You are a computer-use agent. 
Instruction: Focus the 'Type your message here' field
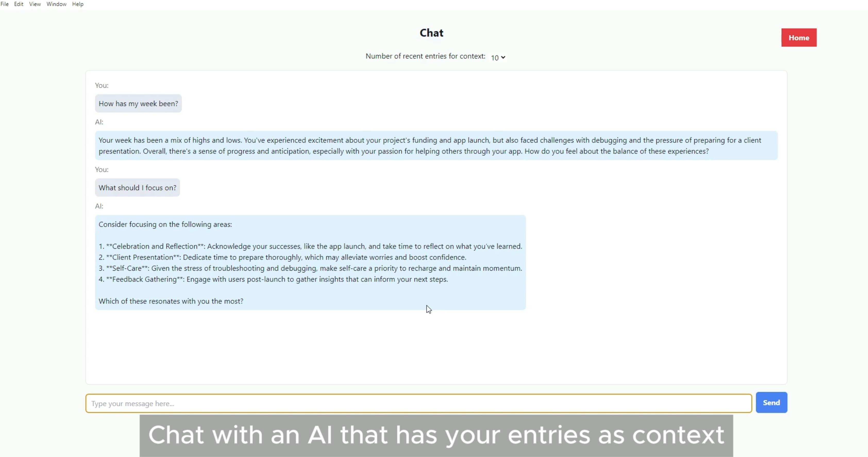[418, 403]
